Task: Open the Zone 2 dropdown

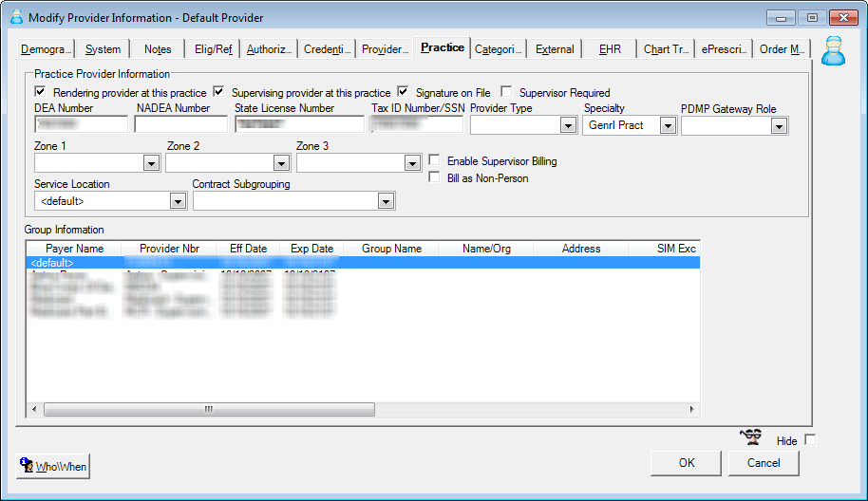Action: point(281,163)
